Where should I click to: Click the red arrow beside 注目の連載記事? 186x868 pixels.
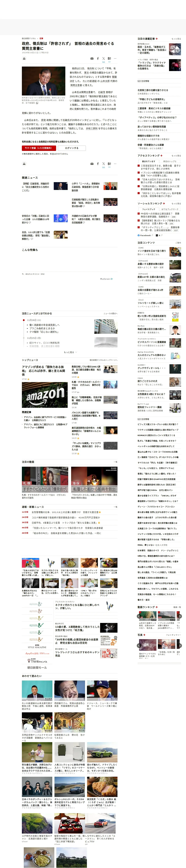click(x=157, y=39)
